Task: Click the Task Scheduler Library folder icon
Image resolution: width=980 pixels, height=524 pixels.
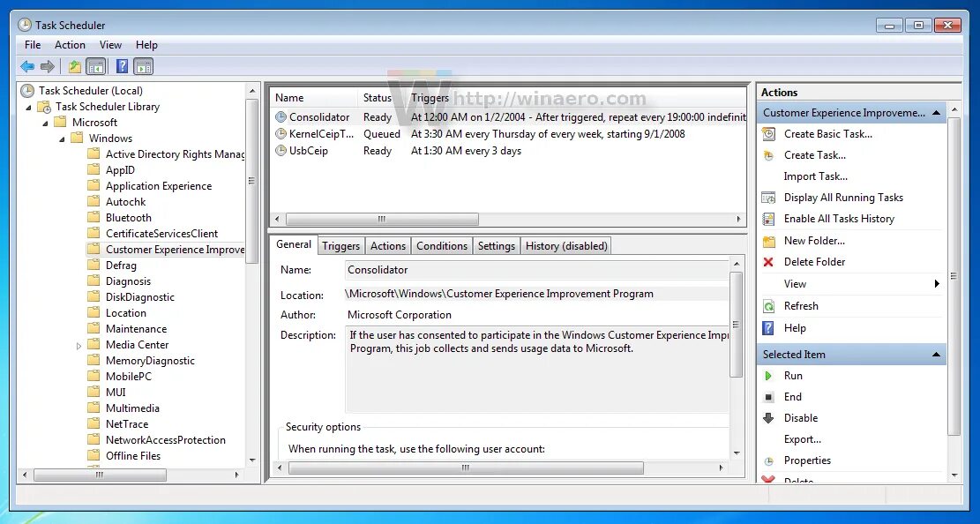Action: pyautogui.click(x=44, y=107)
